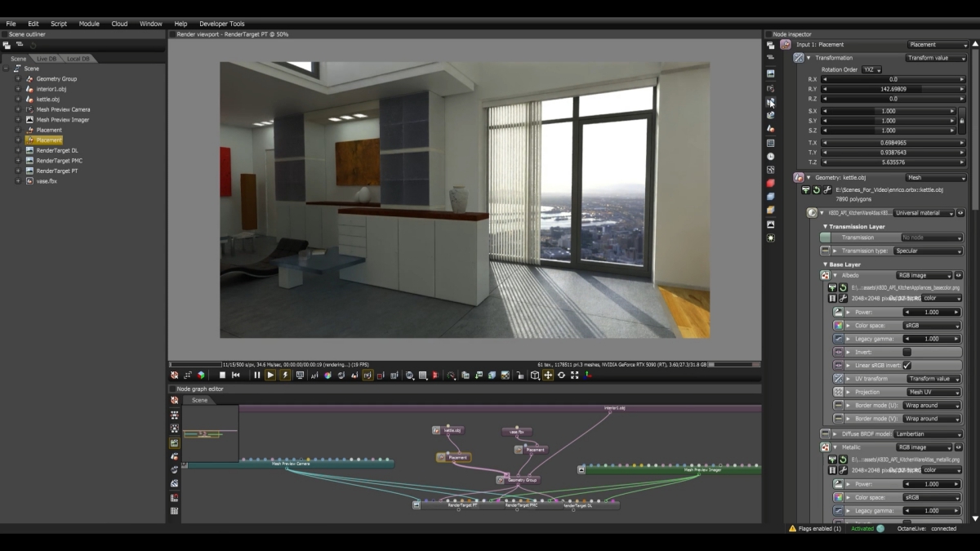Open the Rotation Order YXZ dropdown

click(x=872, y=69)
